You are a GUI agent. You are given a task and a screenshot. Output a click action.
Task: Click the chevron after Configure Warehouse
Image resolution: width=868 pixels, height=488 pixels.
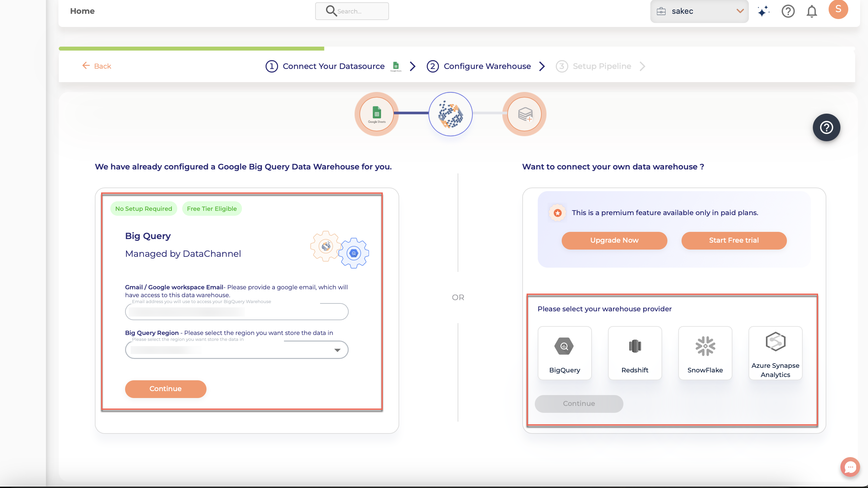[541, 66]
